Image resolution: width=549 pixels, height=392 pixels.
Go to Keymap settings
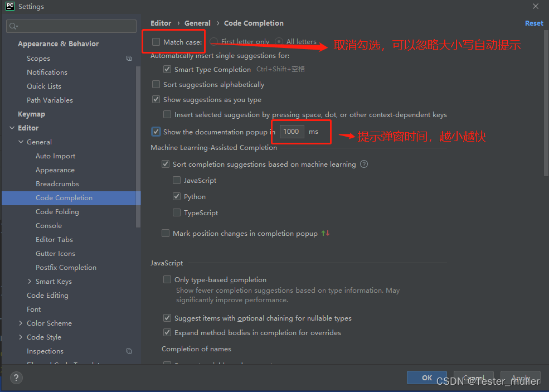[32, 114]
